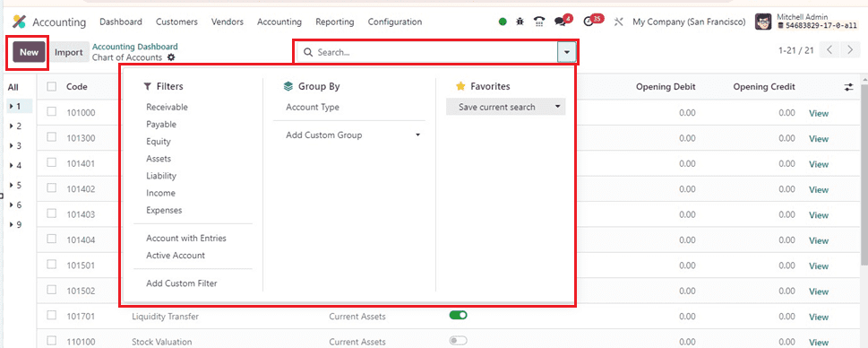Open the activities clock icon
Screen dimensions: 868x348
pos(589,22)
